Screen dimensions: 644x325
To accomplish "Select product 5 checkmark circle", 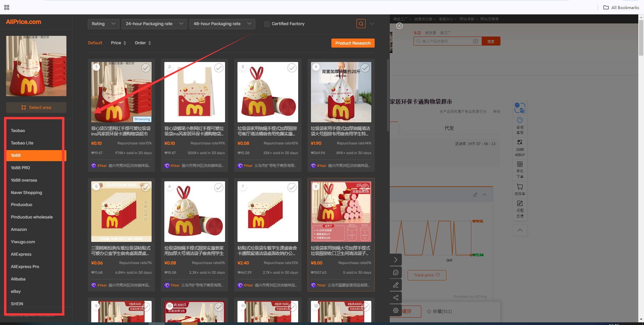I will pyautogui.click(x=146, y=187).
